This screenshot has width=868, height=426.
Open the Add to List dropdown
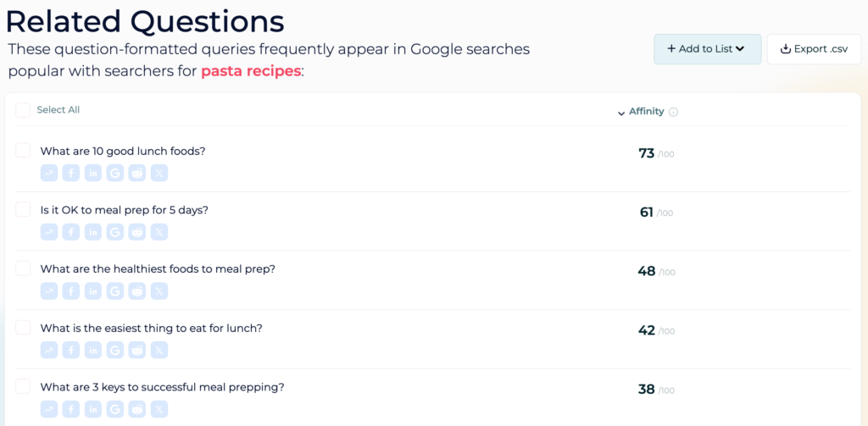click(708, 48)
